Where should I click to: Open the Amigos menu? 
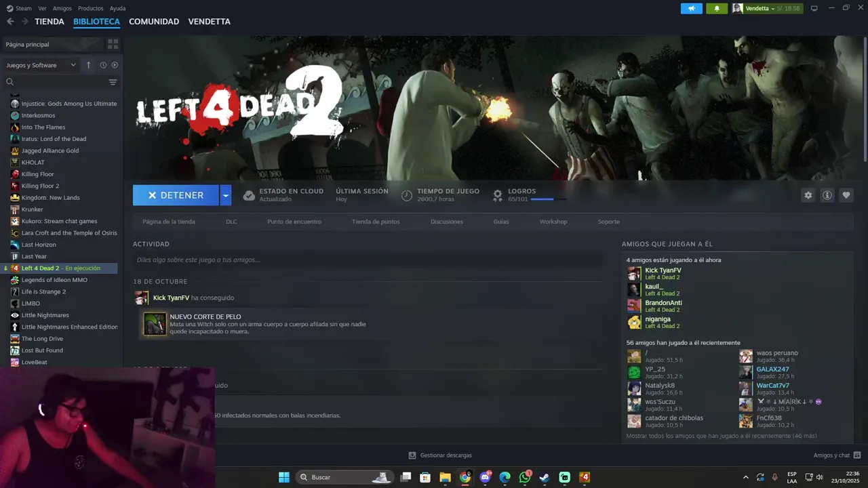tap(62, 8)
